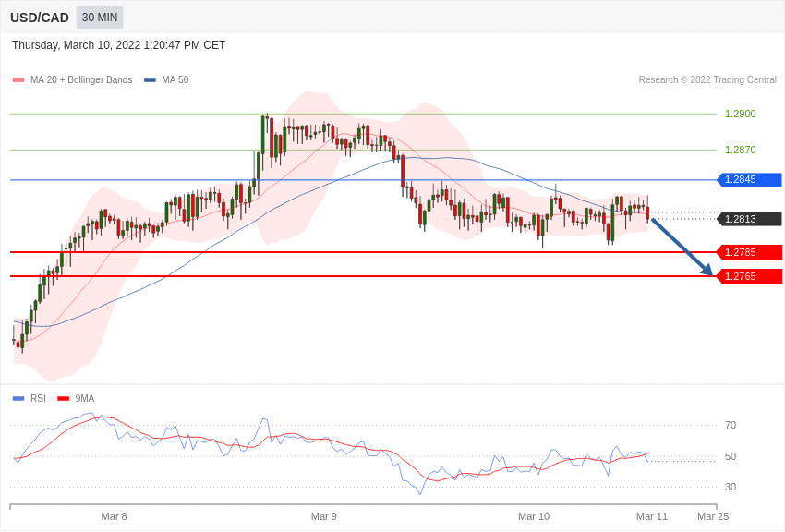This screenshot has width=785, height=532.
Task: Click the Mar 10 date axis label
Action: click(534, 516)
